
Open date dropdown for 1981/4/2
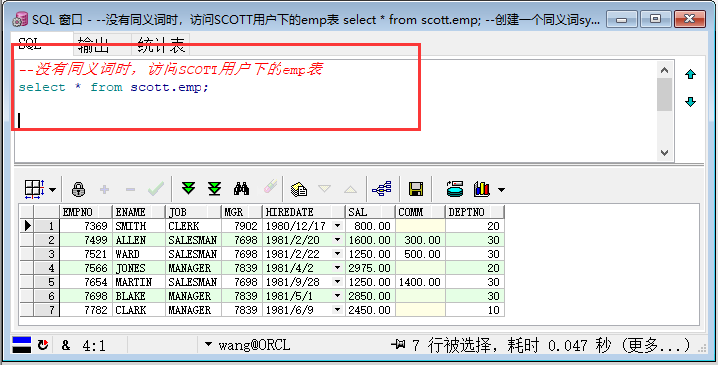pyautogui.click(x=337, y=268)
